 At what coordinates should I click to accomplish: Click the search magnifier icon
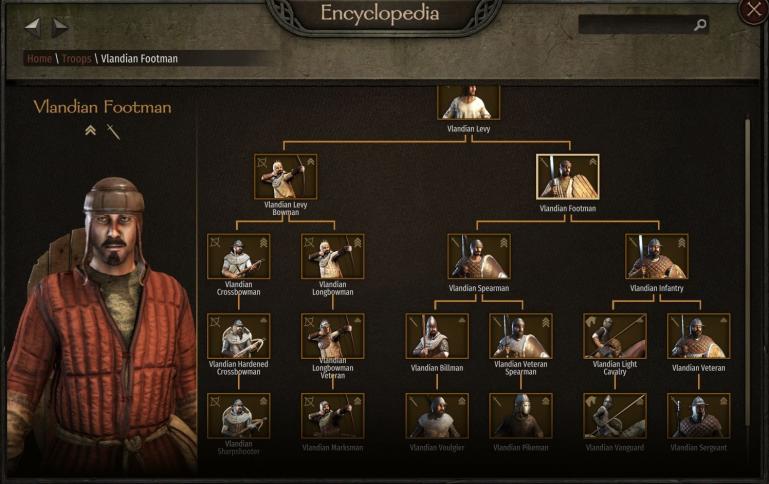tap(700, 24)
